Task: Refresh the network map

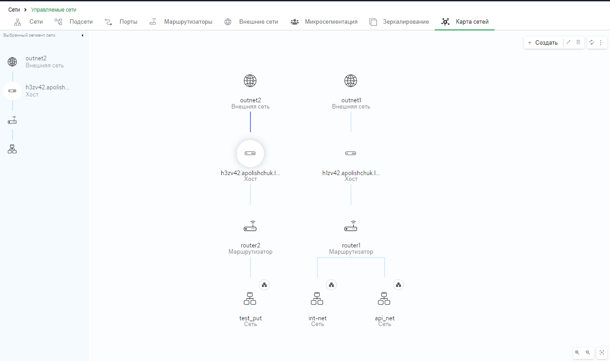Action: point(592,42)
